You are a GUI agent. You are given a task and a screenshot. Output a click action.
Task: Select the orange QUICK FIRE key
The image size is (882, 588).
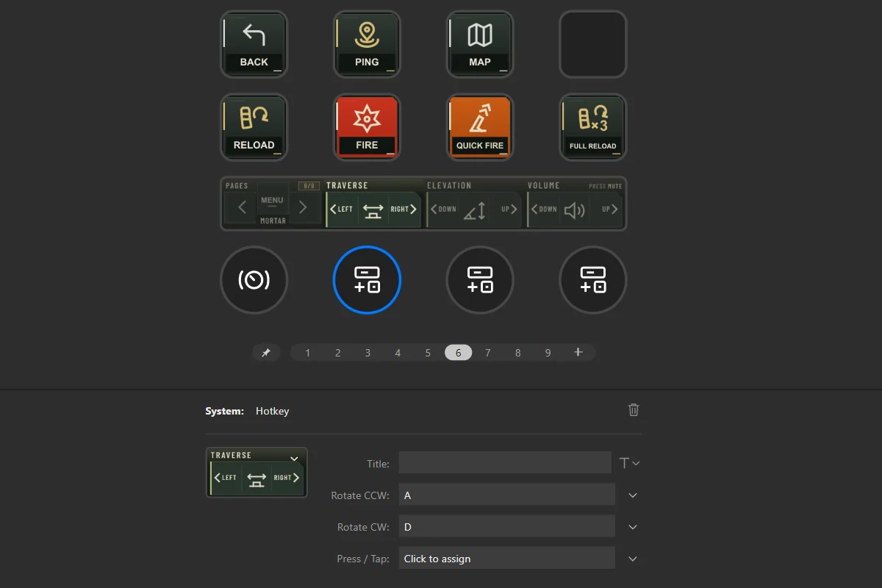tap(480, 127)
